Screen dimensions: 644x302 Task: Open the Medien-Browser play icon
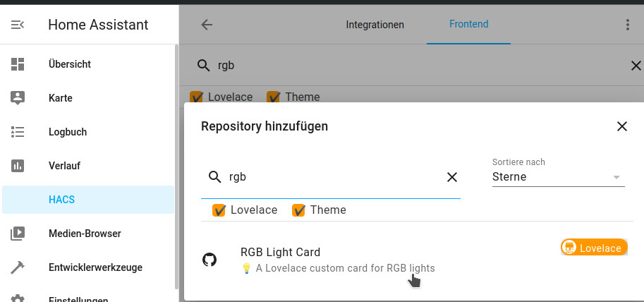(x=18, y=234)
